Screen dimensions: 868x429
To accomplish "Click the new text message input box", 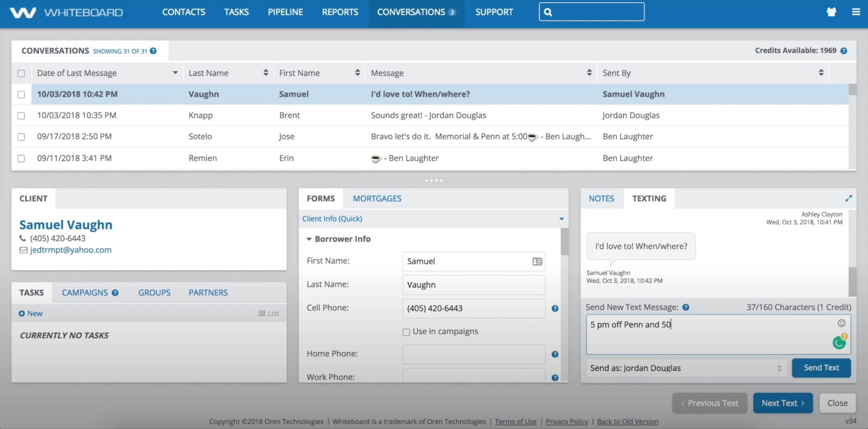I will [x=718, y=335].
